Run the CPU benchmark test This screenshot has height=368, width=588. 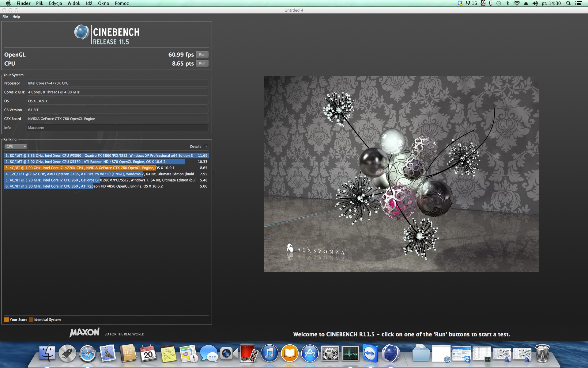202,63
